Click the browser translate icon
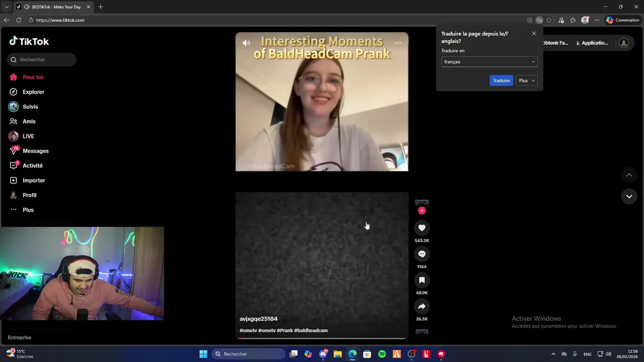This screenshot has width=644, height=362. [x=539, y=20]
